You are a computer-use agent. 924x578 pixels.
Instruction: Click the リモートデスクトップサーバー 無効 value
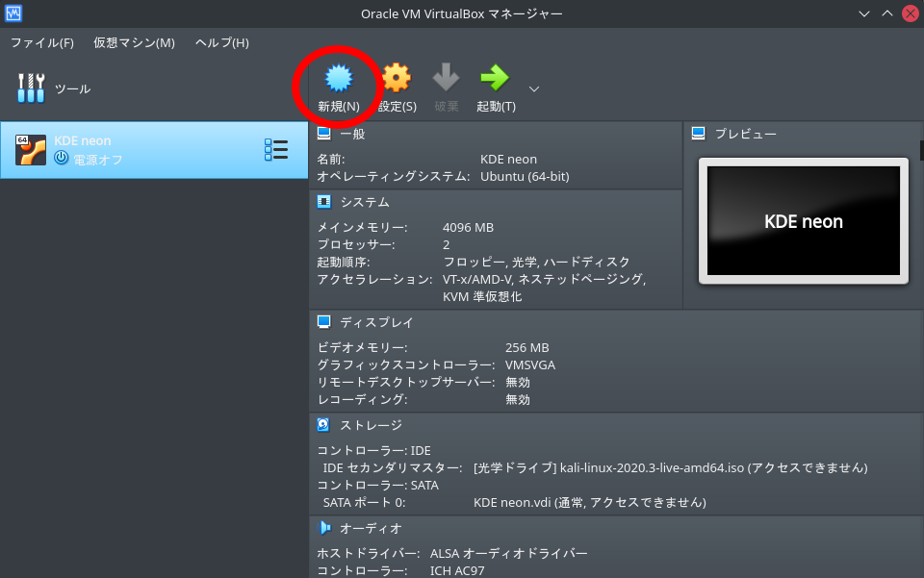pyautogui.click(x=518, y=383)
